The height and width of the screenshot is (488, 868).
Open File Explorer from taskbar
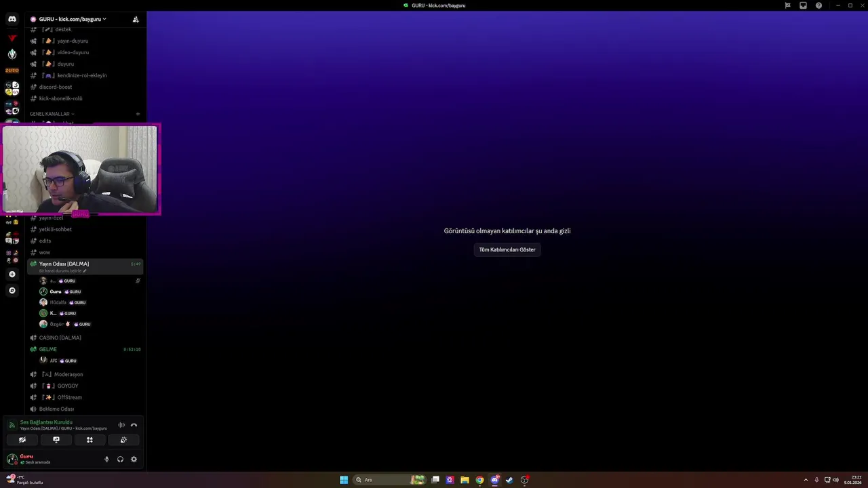pyautogui.click(x=465, y=480)
